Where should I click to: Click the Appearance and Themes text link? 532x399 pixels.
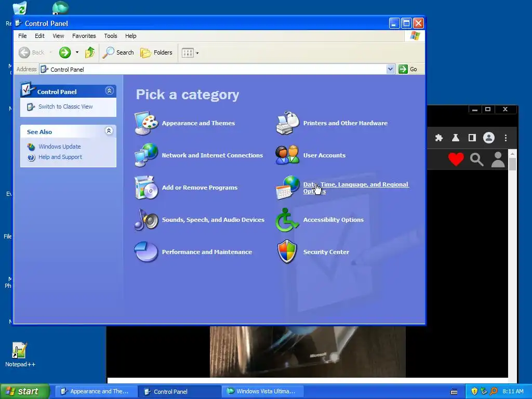198,123
